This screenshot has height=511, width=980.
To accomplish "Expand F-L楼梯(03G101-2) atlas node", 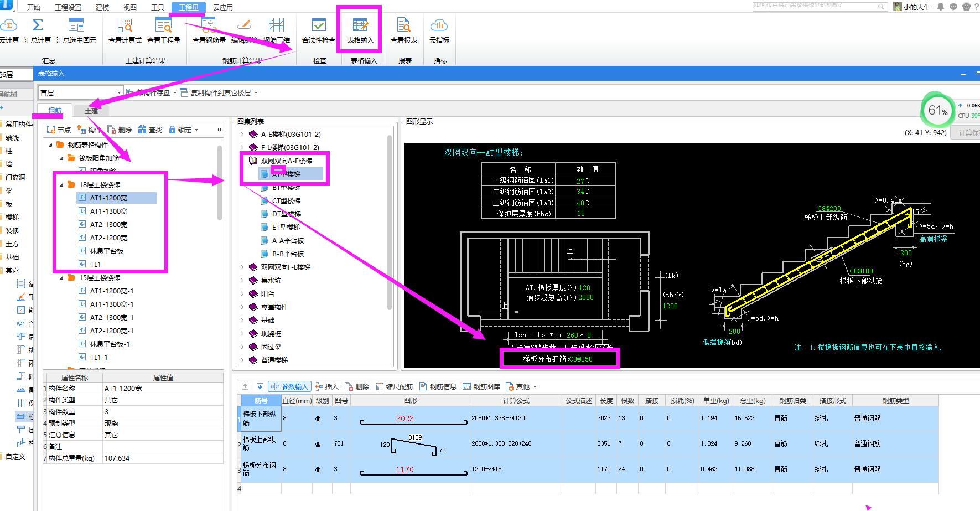I will (x=242, y=147).
